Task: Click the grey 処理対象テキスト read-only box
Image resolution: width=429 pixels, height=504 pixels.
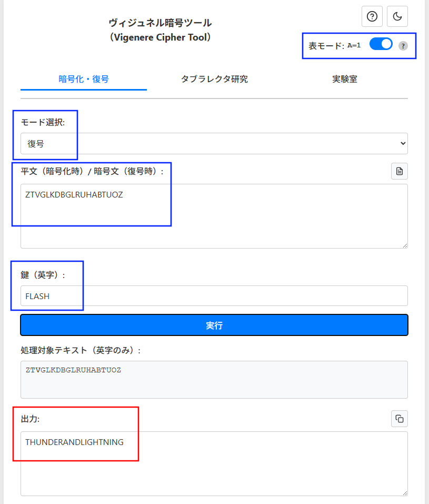Action: (x=214, y=379)
